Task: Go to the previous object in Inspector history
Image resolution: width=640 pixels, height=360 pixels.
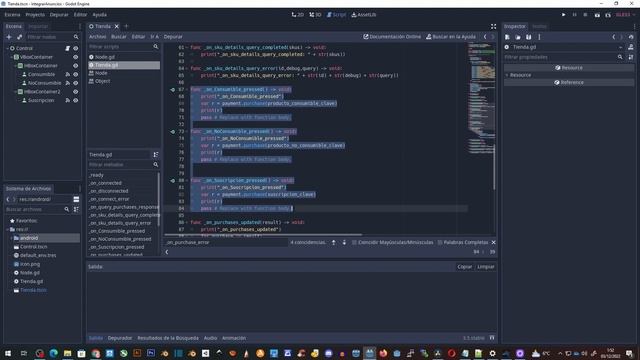Action: [613, 37]
